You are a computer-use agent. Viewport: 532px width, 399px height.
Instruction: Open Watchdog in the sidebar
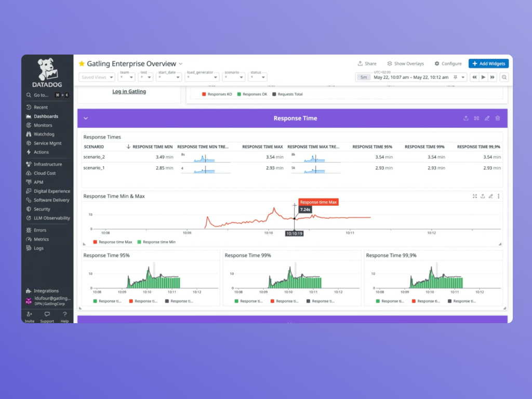pos(44,134)
